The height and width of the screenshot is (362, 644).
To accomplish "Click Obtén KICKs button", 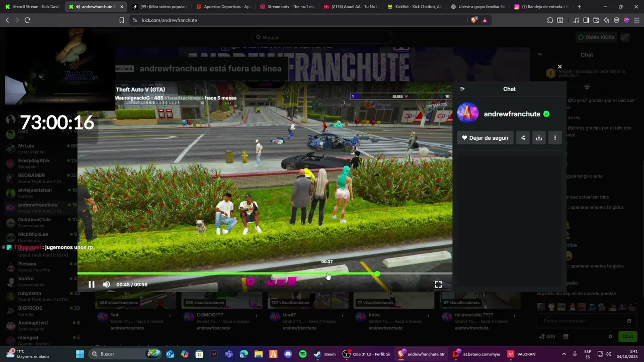I will (x=596, y=37).
